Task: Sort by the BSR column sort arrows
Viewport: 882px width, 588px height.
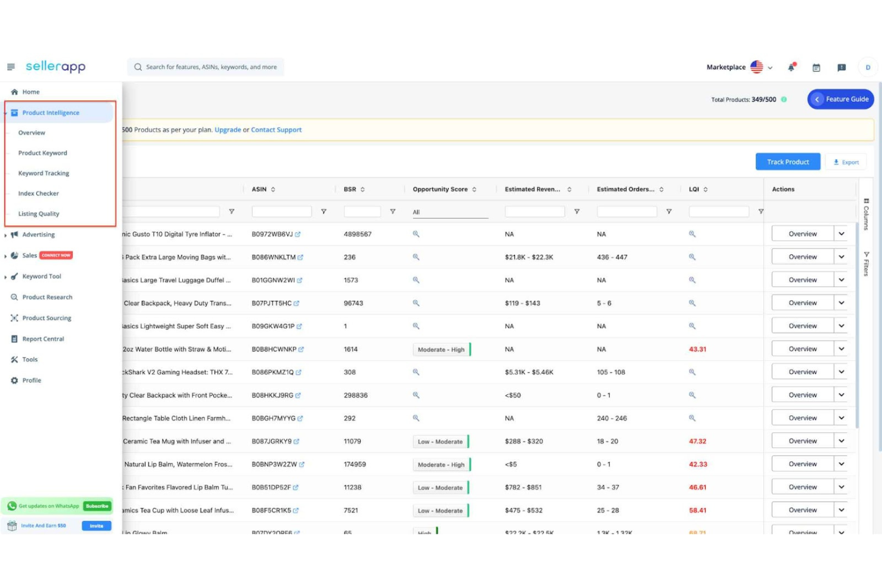Action: 362,189
